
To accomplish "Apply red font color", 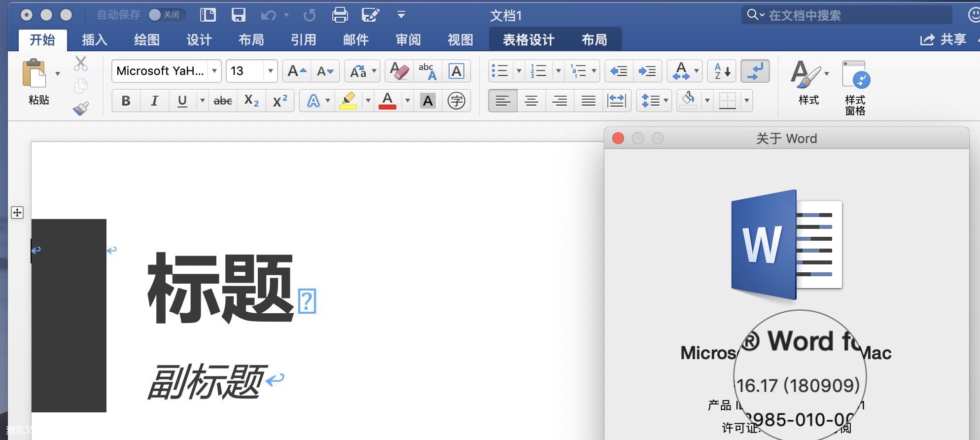I will (387, 101).
